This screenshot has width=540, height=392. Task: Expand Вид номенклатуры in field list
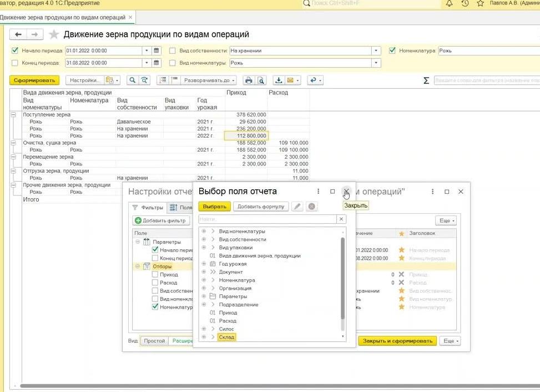click(x=204, y=231)
